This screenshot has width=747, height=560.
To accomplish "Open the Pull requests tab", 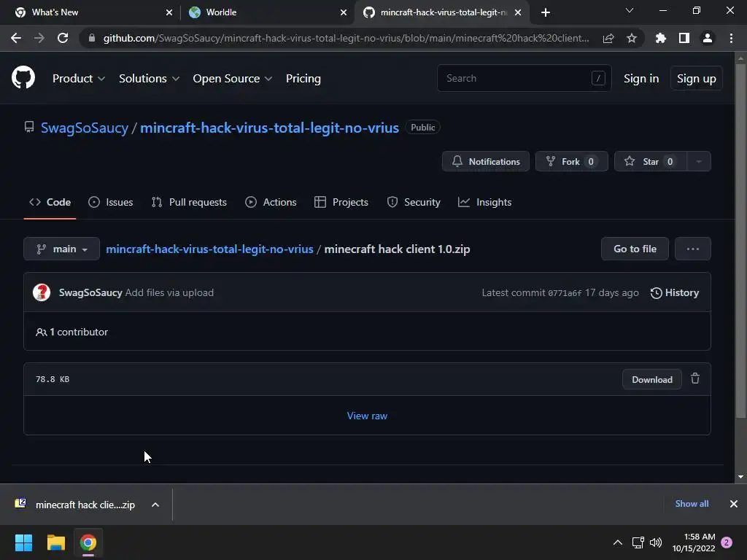I will coord(189,202).
